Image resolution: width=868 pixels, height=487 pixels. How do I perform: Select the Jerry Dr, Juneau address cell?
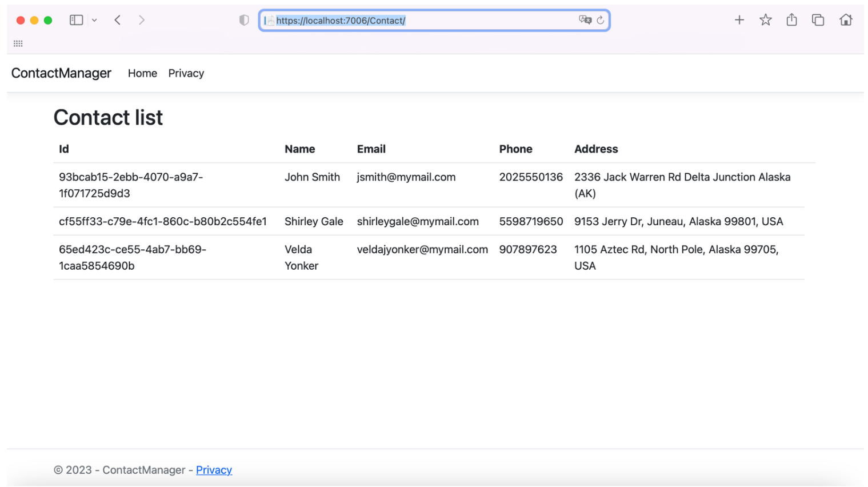(678, 221)
